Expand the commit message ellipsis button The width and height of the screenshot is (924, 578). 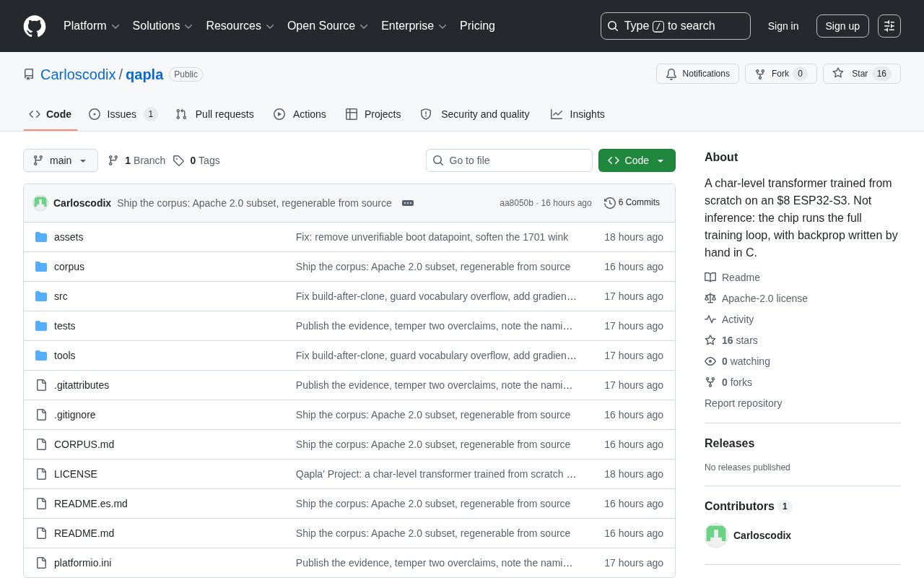point(408,203)
